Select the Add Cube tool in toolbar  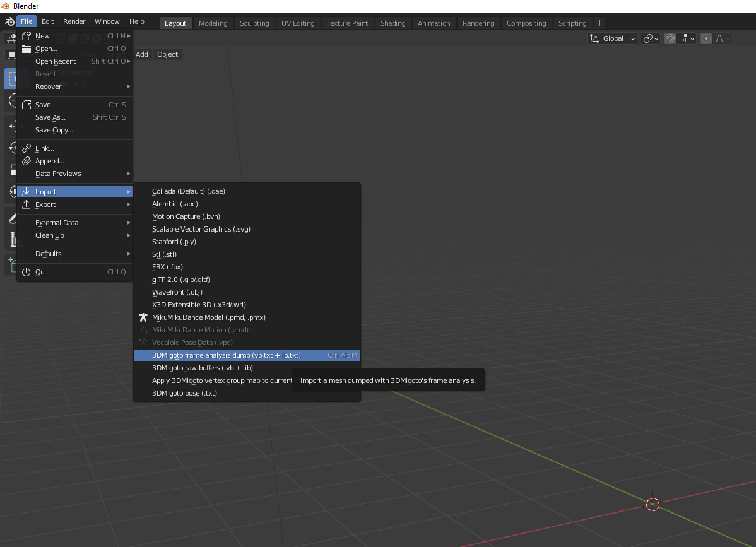point(12,264)
